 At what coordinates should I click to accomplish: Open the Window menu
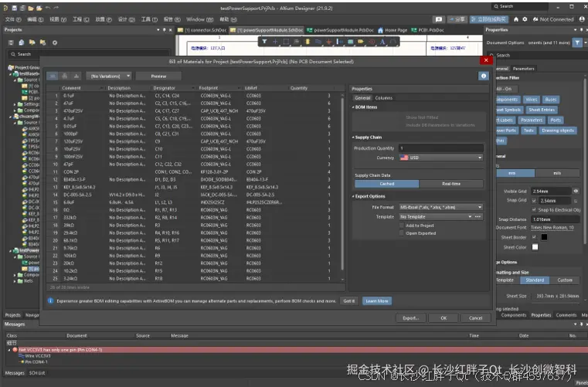tap(200, 19)
